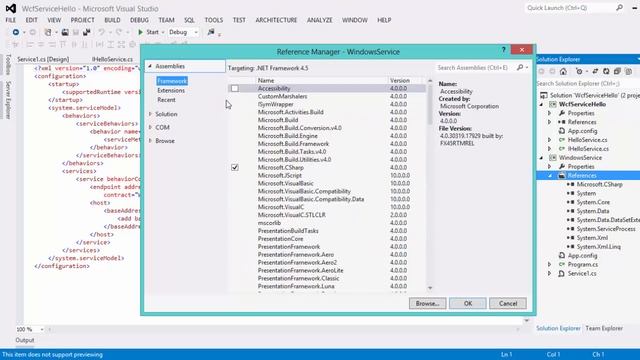Screen dimensions: 640x360
Task: Expand the COM section in Reference Manager
Action: (150, 127)
